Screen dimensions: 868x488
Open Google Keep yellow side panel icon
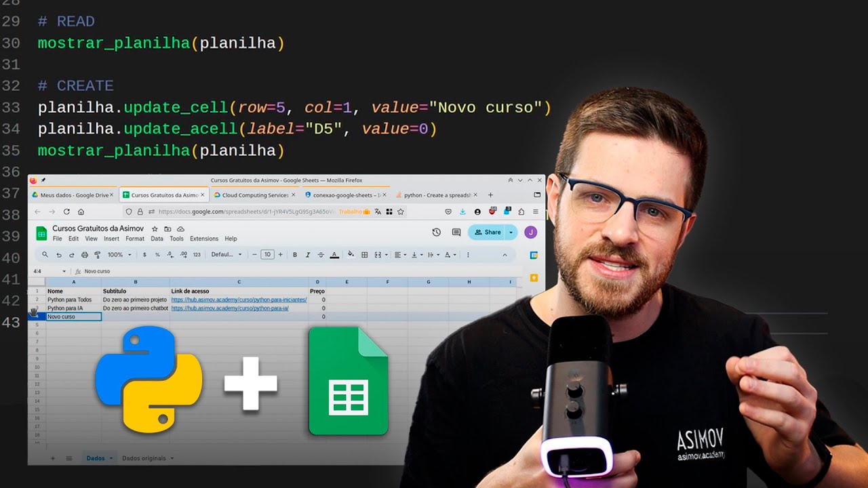click(534, 277)
